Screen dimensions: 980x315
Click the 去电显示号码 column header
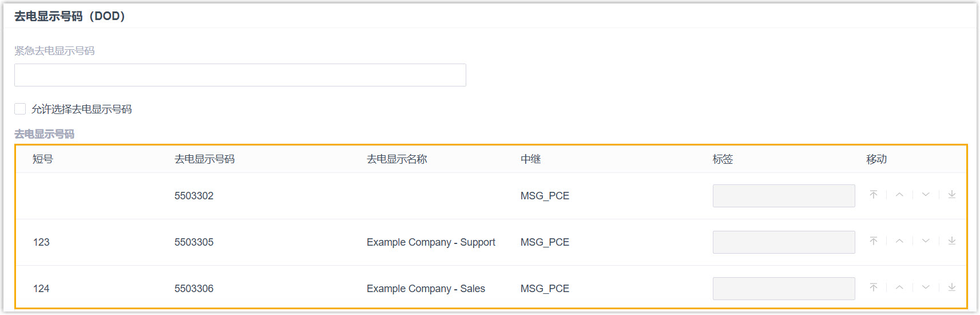click(x=204, y=159)
